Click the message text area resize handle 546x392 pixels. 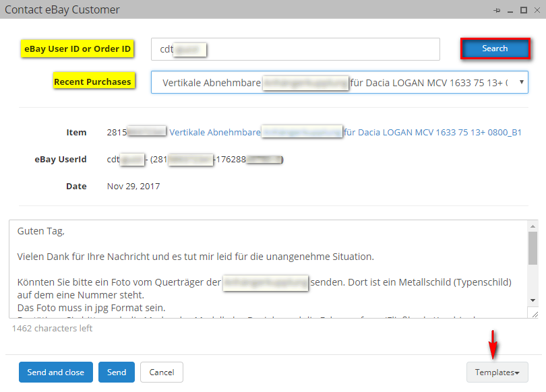point(535,314)
